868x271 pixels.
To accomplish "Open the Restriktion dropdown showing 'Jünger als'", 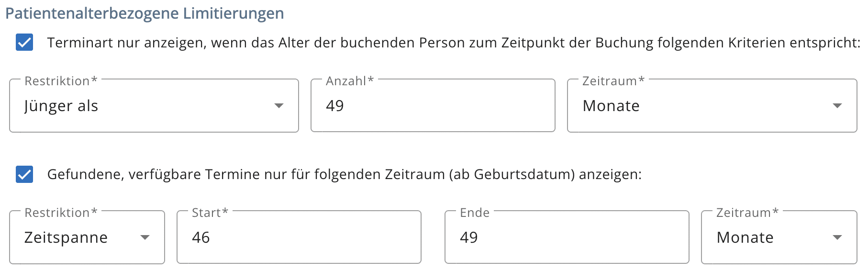I will point(154,105).
